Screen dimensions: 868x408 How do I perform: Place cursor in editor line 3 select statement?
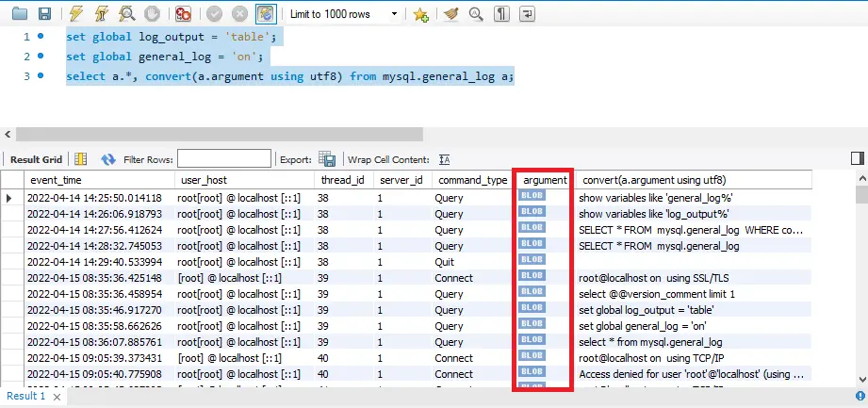[290, 76]
